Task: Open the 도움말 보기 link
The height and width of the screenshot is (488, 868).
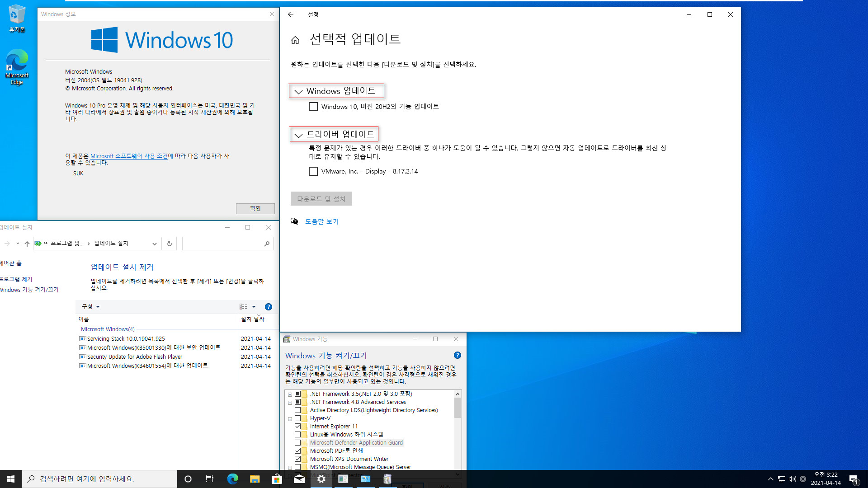Action: point(322,221)
